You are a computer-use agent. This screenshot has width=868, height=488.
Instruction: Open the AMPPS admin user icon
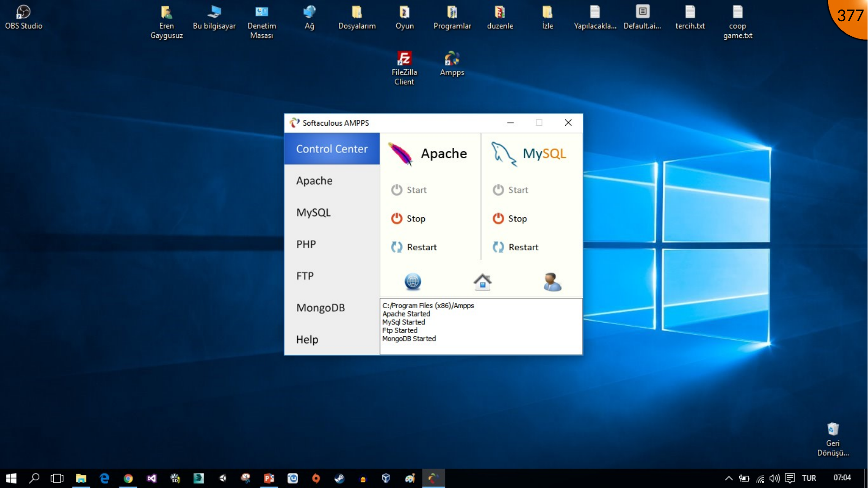[x=552, y=282]
